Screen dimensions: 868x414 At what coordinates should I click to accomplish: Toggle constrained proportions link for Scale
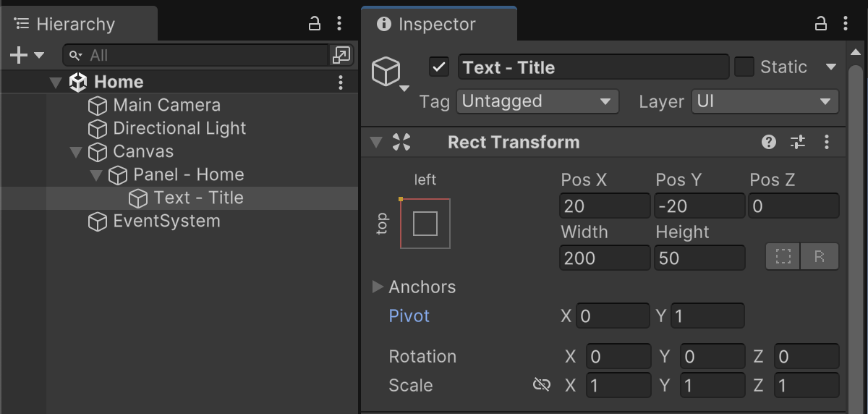point(542,385)
